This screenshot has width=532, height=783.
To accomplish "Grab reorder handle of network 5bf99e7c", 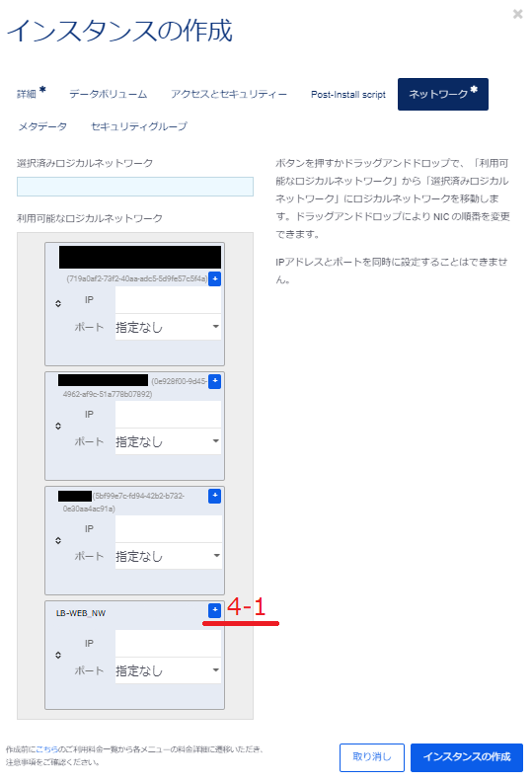I will pos(58,541).
